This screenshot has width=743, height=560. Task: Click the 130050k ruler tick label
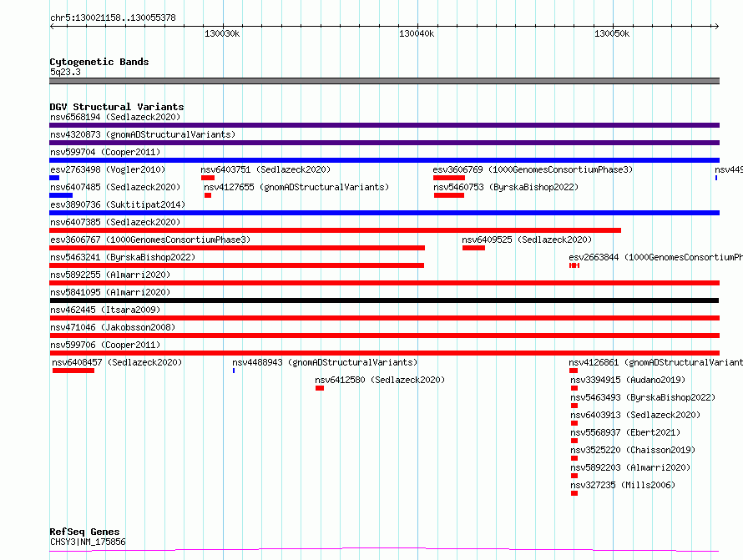click(x=612, y=33)
